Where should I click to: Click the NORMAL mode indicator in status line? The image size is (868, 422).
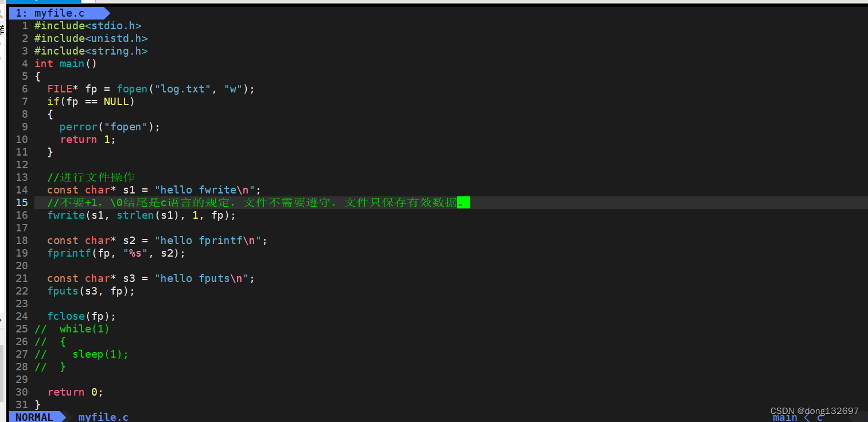pyautogui.click(x=34, y=417)
